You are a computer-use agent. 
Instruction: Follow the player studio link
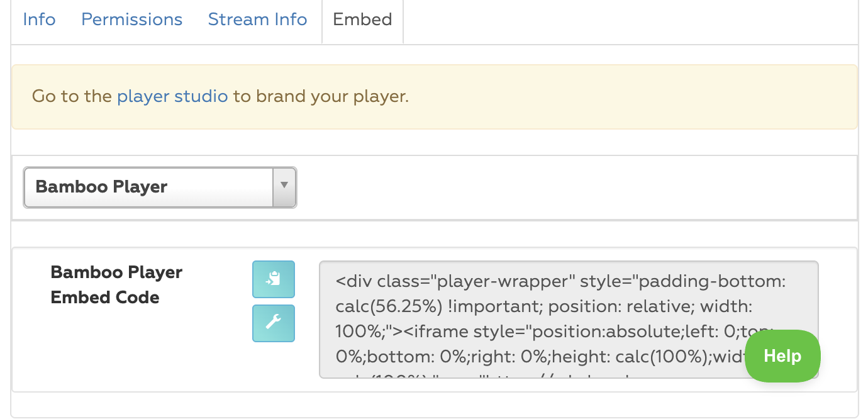coord(172,96)
